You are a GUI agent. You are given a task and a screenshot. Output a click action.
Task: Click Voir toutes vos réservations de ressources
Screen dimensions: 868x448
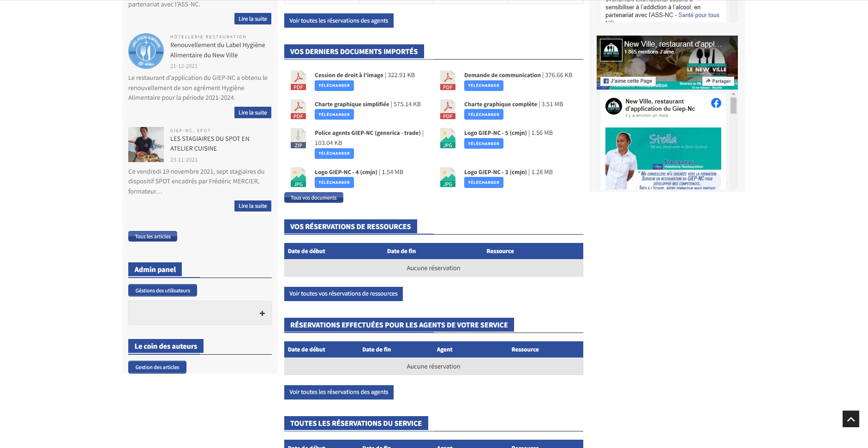pyautogui.click(x=343, y=294)
